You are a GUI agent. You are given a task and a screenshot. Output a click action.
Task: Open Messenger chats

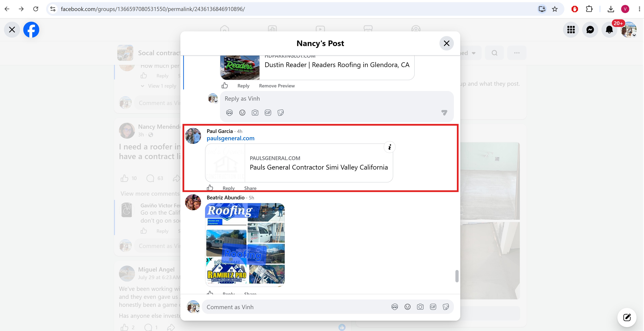(x=590, y=30)
